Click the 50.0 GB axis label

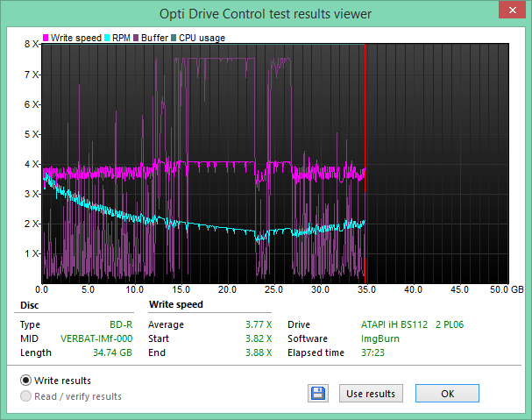[507, 289]
